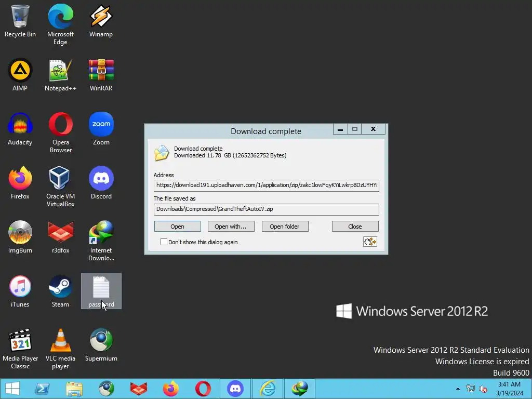Select the Oracle VM VirtualBox desktop icon
Image resolution: width=532 pixels, height=399 pixels.
pos(60,187)
